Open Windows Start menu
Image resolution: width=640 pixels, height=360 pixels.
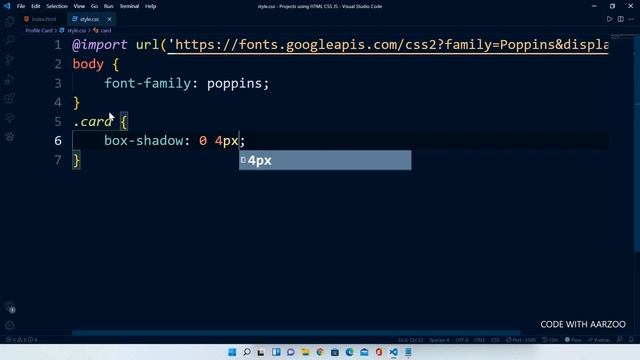click(x=232, y=352)
